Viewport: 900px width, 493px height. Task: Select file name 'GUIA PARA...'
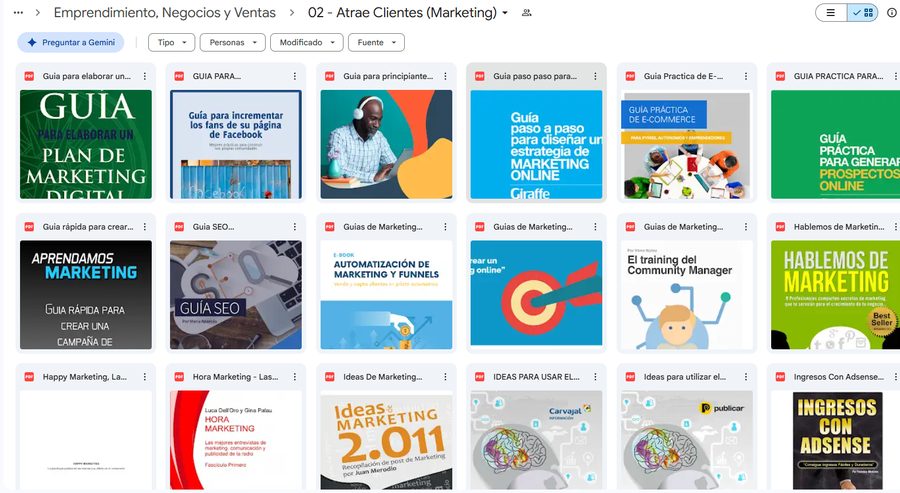coord(216,76)
